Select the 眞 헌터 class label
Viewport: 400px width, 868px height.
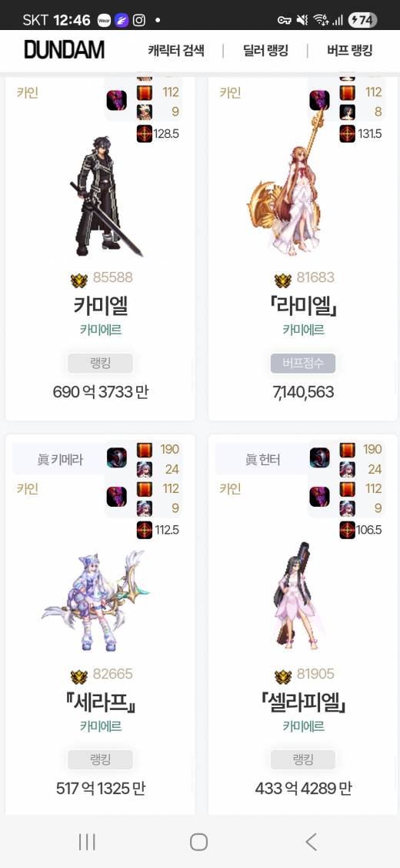coord(262,459)
